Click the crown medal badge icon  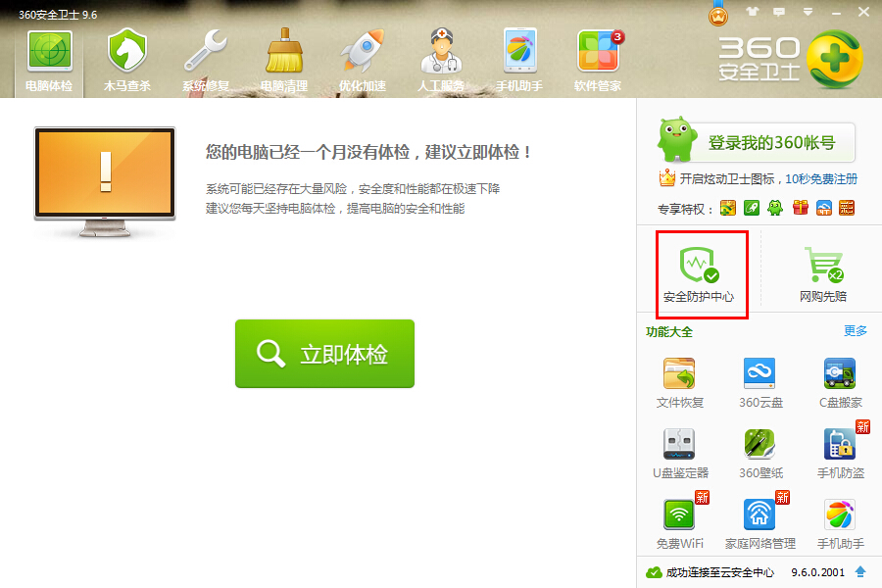point(717,14)
